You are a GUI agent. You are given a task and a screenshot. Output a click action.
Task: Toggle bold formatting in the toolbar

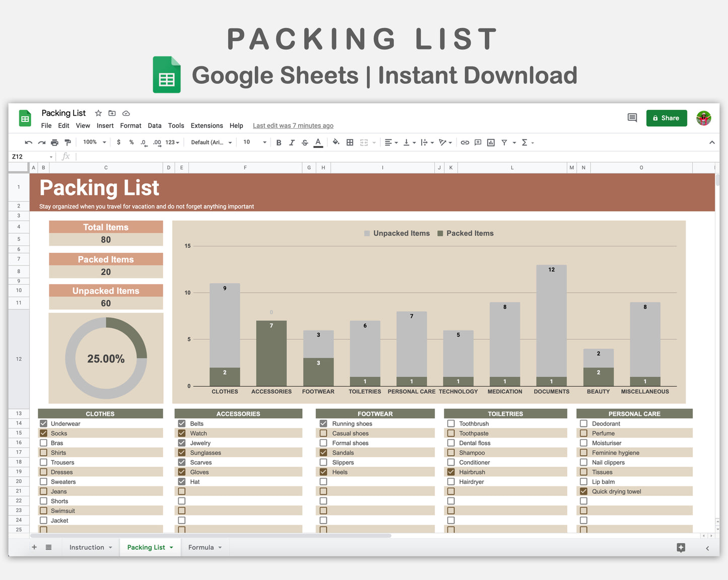(279, 142)
